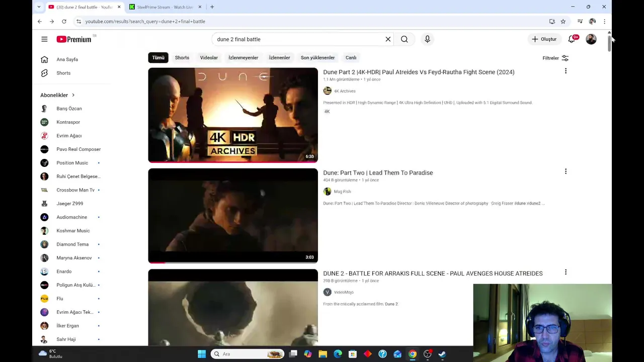Screen dimensions: 644x362
Task: Clear the search box with X
Action: point(388,39)
